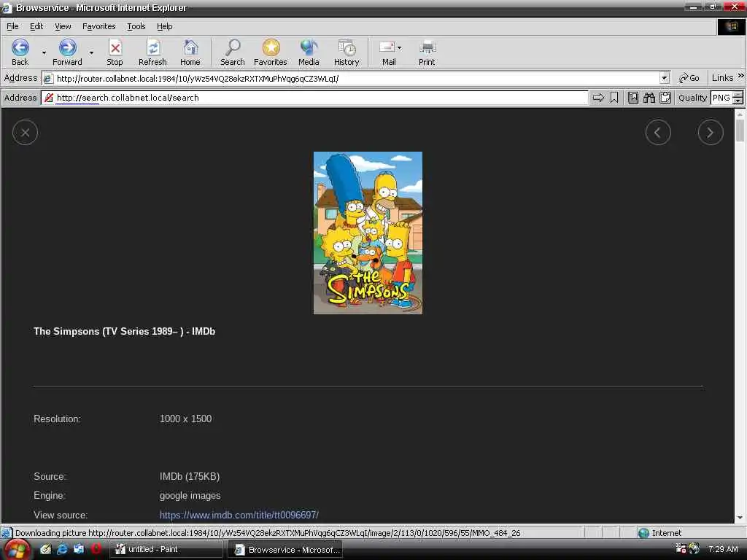
Task: Click the Back navigation button
Action: (20, 52)
